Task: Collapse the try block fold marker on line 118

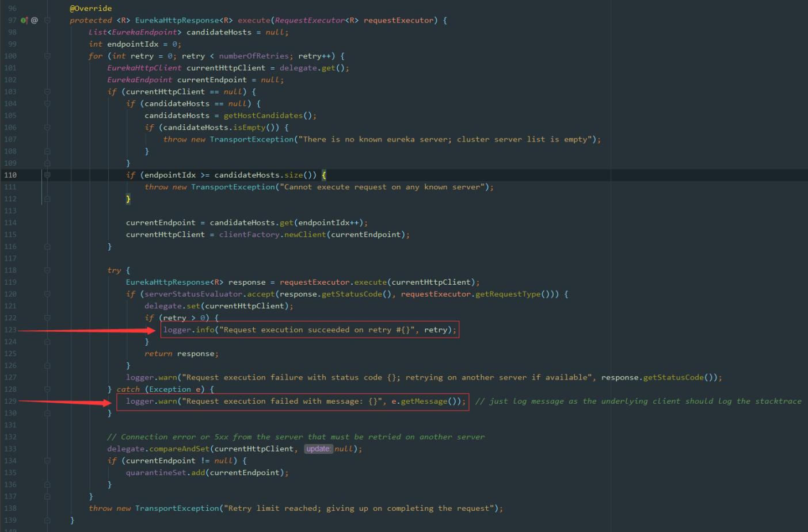Action: (x=47, y=270)
